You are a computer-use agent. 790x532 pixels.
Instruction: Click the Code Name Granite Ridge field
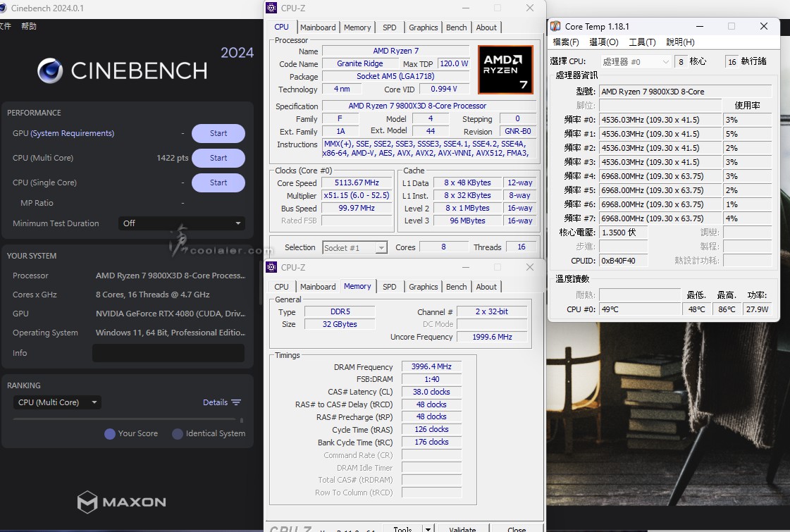pos(359,63)
